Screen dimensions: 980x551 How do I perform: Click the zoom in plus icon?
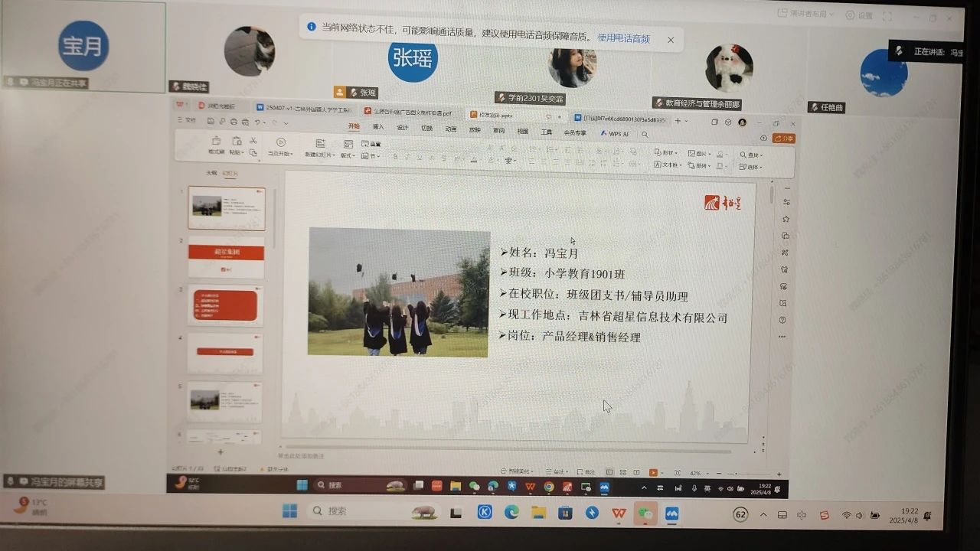[779, 474]
